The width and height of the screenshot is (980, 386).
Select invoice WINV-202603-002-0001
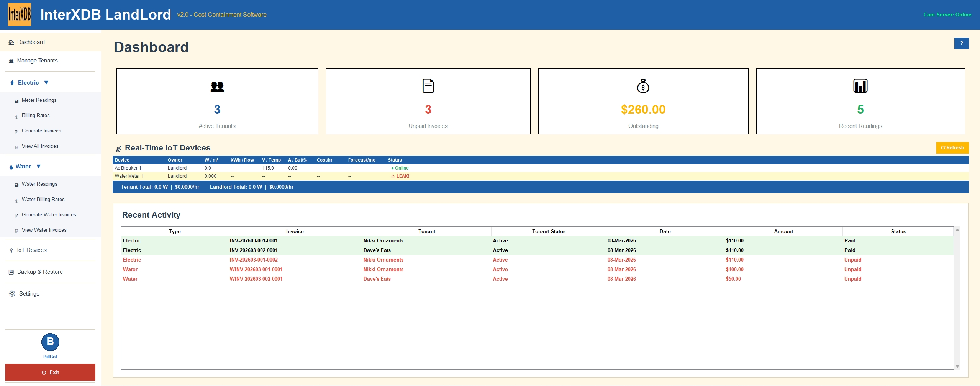click(537, 279)
